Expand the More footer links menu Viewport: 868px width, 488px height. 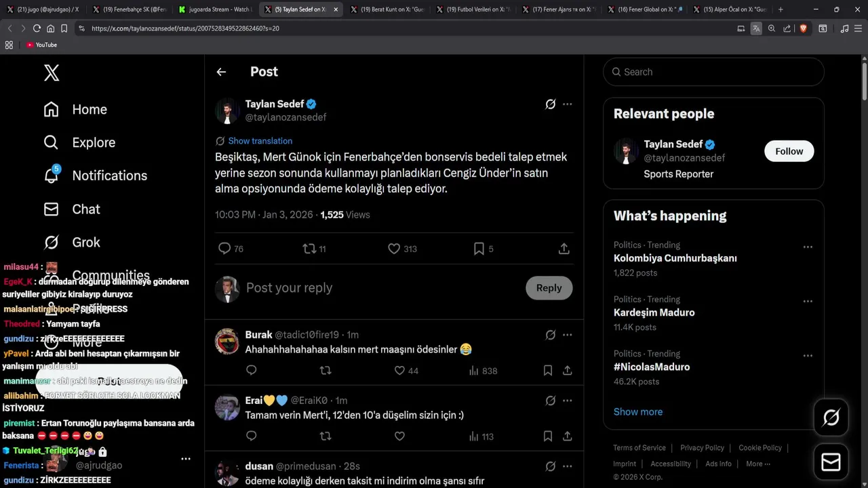coord(758,464)
